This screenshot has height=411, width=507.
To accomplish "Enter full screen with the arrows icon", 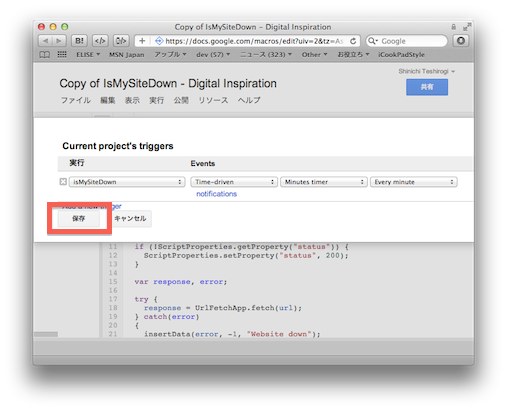I will click(x=467, y=27).
